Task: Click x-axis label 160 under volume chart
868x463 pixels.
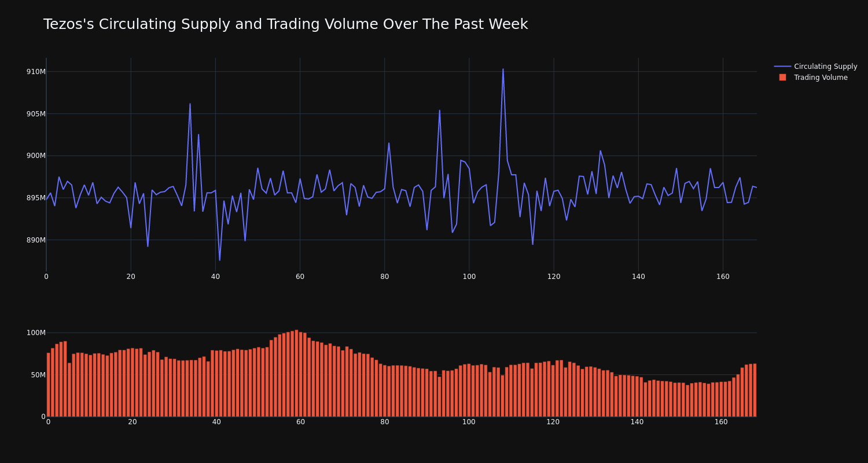Action: point(721,422)
